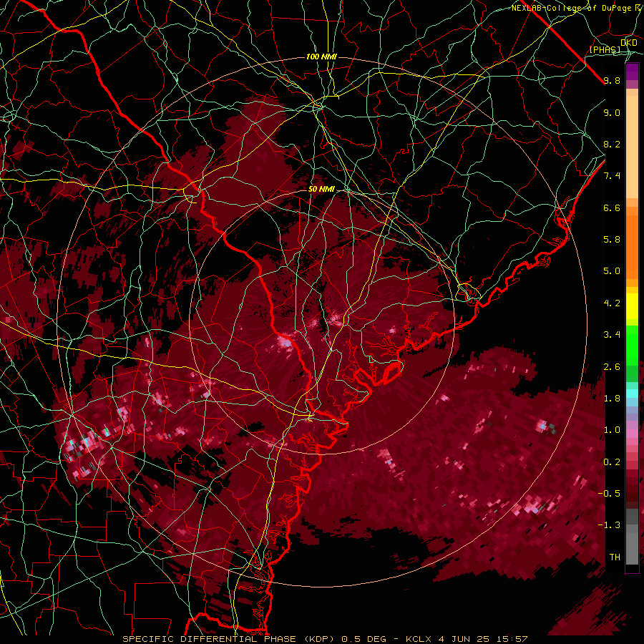Pick the cyan band on the color bar
This screenshot has width=644, height=644.
632,394
